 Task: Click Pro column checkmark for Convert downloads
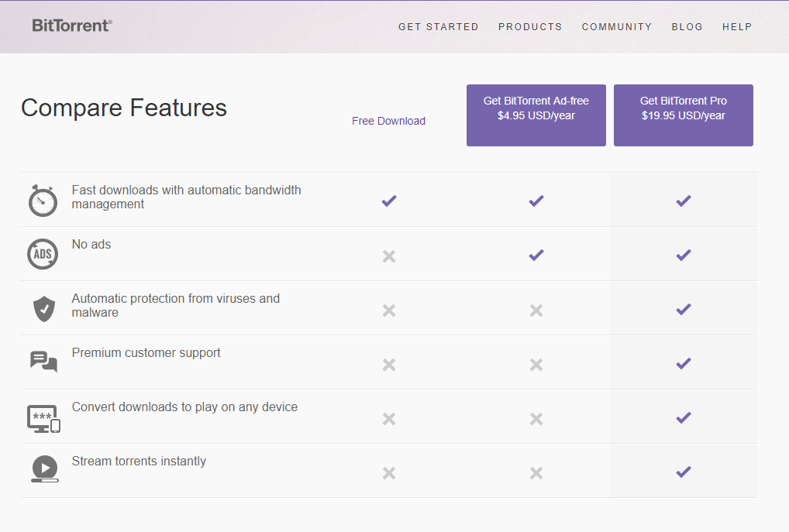tap(684, 417)
